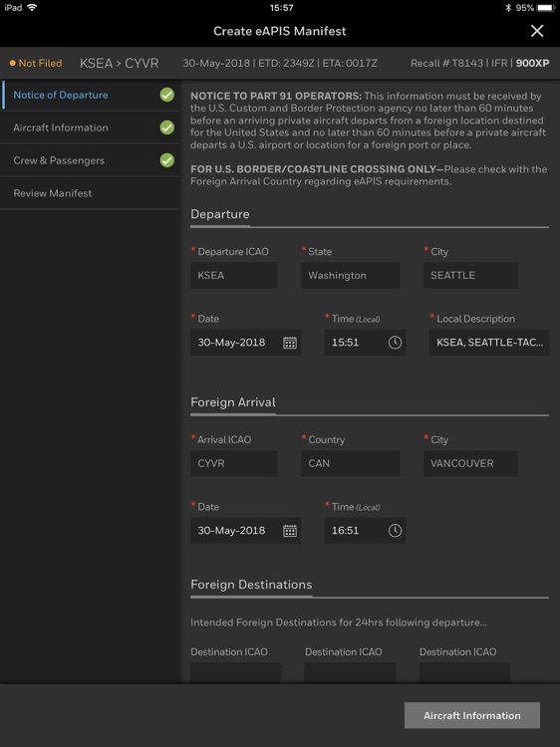
Task: Click the Recall # T8143 text
Action: pos(446,64)
